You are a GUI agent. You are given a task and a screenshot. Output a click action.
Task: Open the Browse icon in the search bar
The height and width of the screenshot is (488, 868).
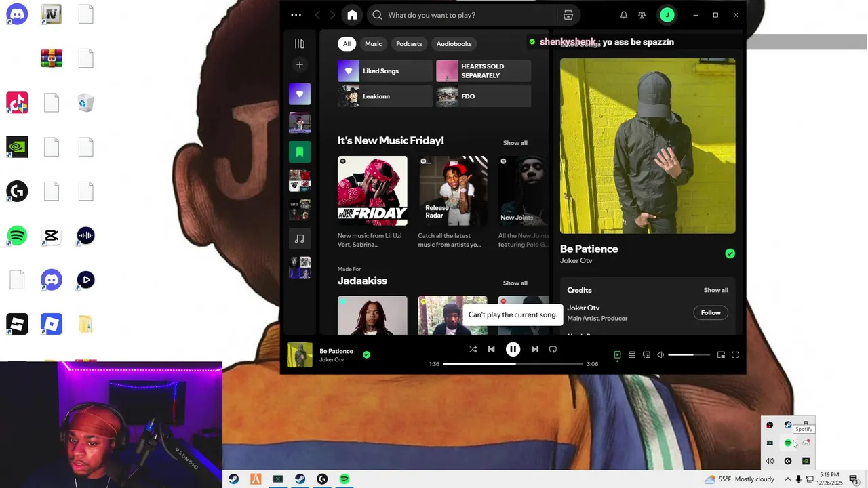(568, 15)
